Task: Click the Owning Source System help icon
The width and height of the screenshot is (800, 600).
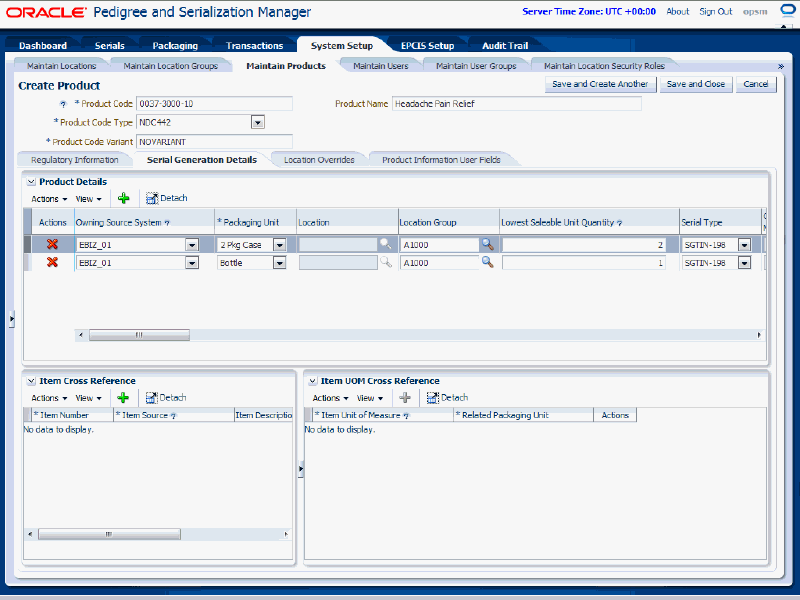Action: pos(167,223)
